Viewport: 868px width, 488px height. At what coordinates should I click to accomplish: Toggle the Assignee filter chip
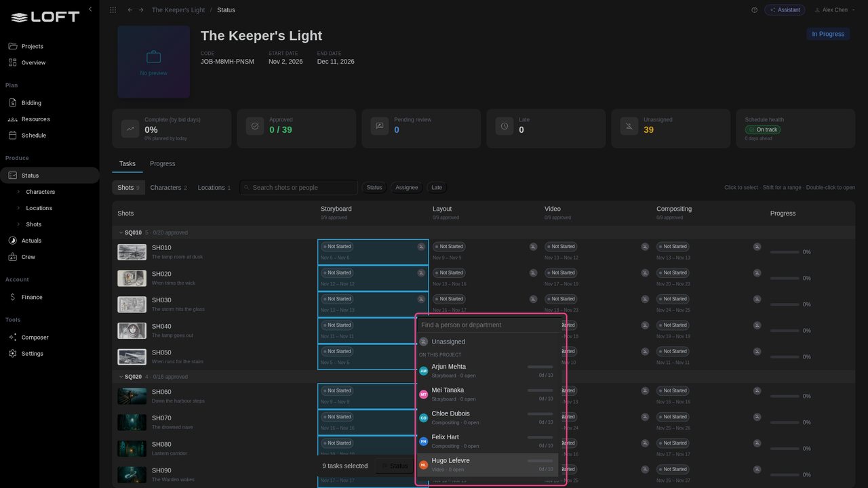[407, 188]
